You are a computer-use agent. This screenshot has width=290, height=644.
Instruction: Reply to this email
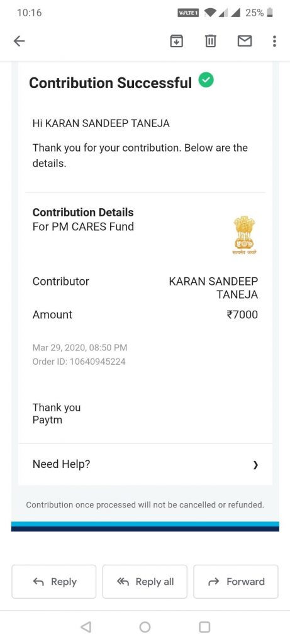(54, 582)
